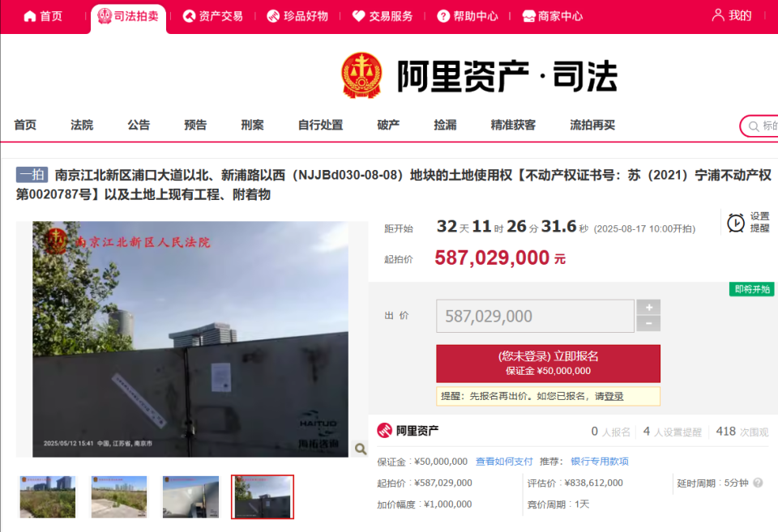Zoom the main photo with magnifier icon
The height and width of the screenshot is (532, 778).
pos(361,449)
